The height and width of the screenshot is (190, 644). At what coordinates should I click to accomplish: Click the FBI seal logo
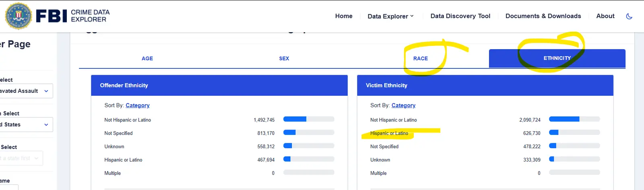pyautogui.click(x=19, y=16)
